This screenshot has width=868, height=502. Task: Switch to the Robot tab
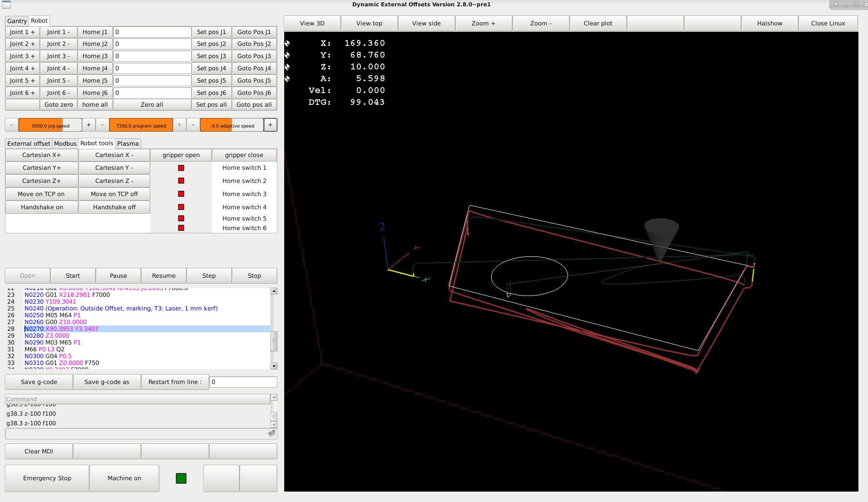point(39,21)
